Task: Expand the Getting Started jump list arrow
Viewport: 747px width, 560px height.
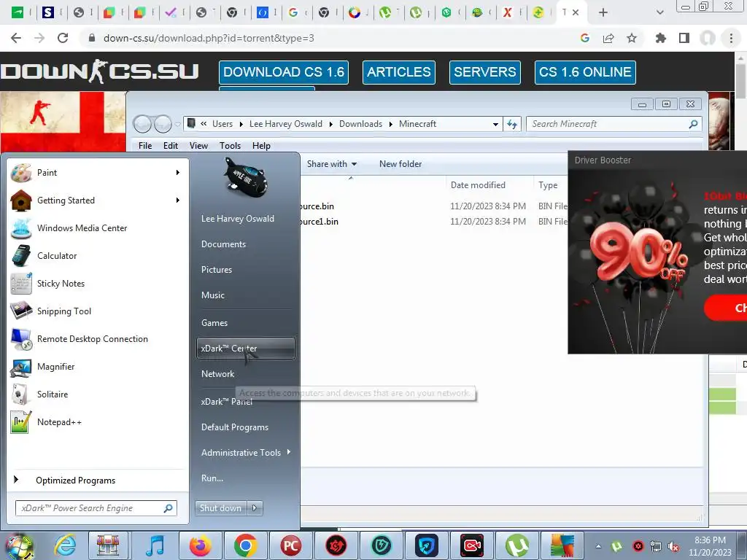Action: (x=178, y=200)
